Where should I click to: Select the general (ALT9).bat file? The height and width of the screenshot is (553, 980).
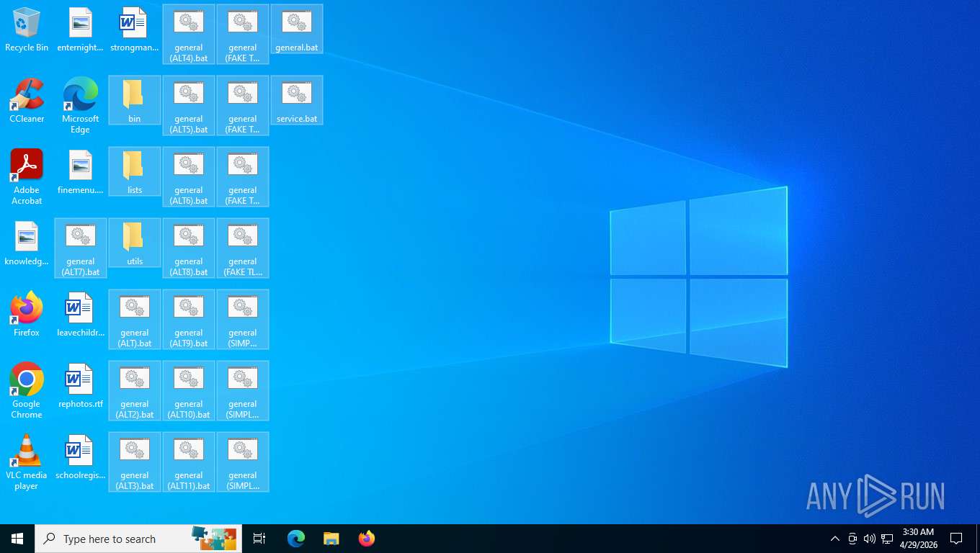[189, 320]
